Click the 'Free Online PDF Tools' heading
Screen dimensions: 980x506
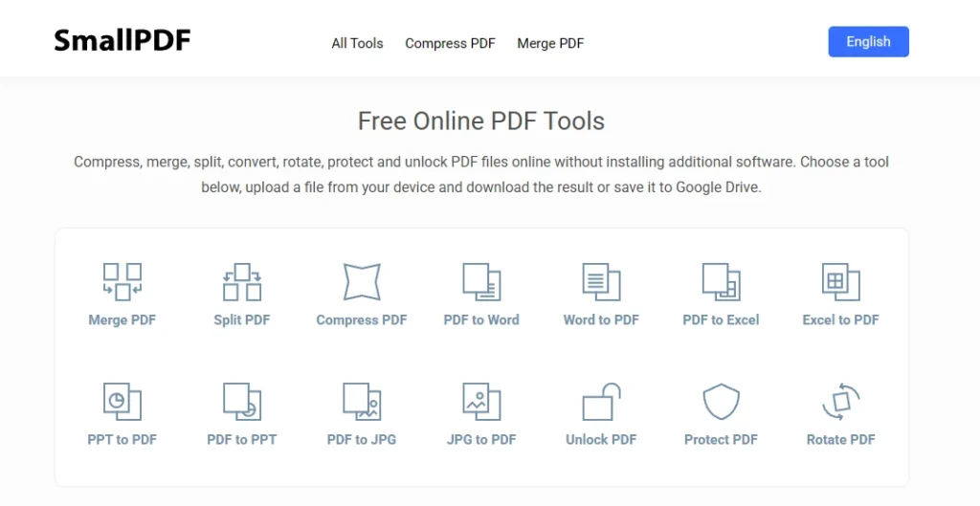[481, 121]
